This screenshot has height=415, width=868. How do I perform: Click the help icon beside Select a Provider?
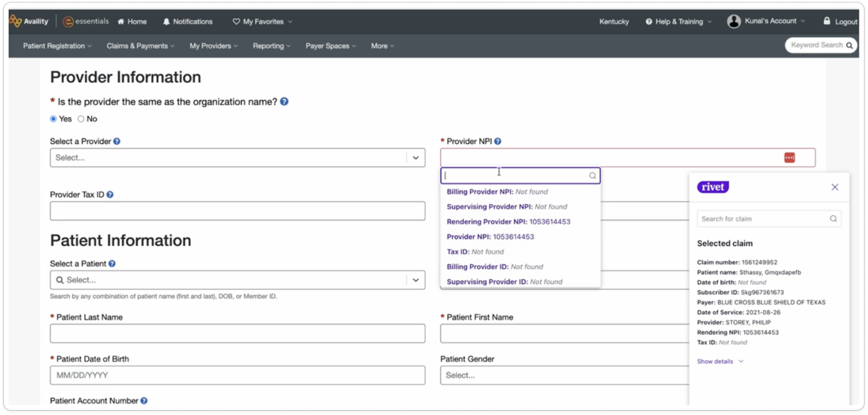point(117,141)
